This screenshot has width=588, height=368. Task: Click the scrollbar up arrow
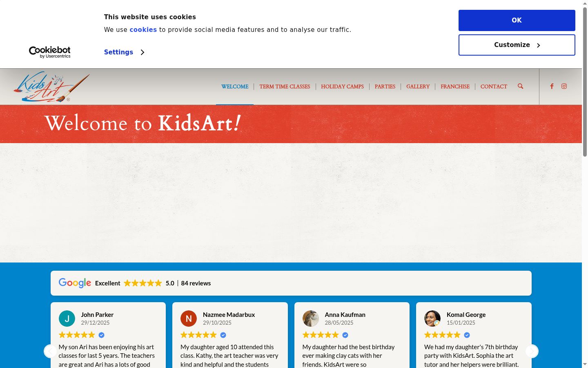[x=585, y=3]
